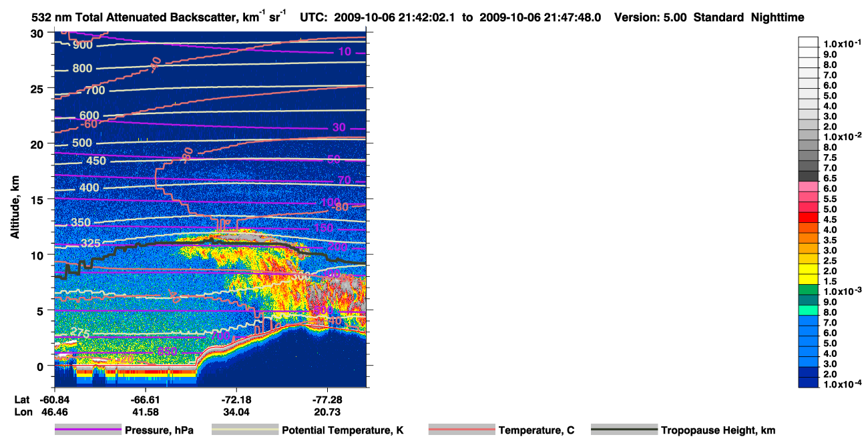The height and width of the screenshot is (445, 868).
Task: Click the purple '10' pressure contour label
Action: (x=345, y=51)
